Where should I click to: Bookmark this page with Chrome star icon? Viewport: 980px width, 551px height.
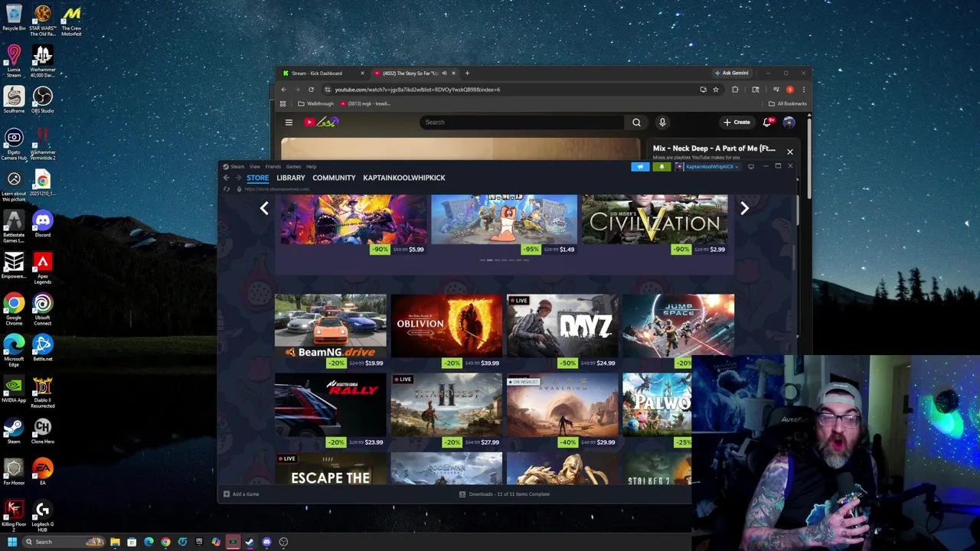tap(716, 90)
